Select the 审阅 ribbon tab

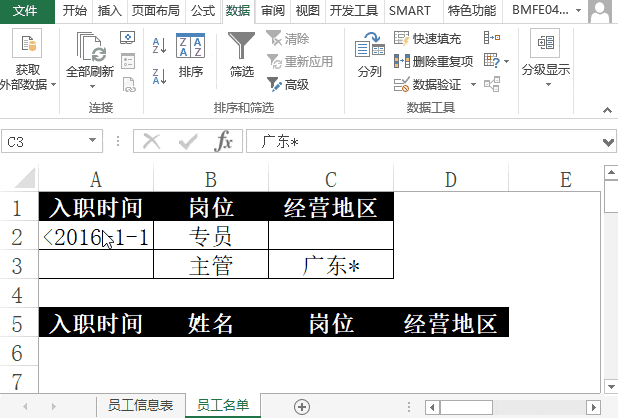pyautogui.click(x=273, y=11)
